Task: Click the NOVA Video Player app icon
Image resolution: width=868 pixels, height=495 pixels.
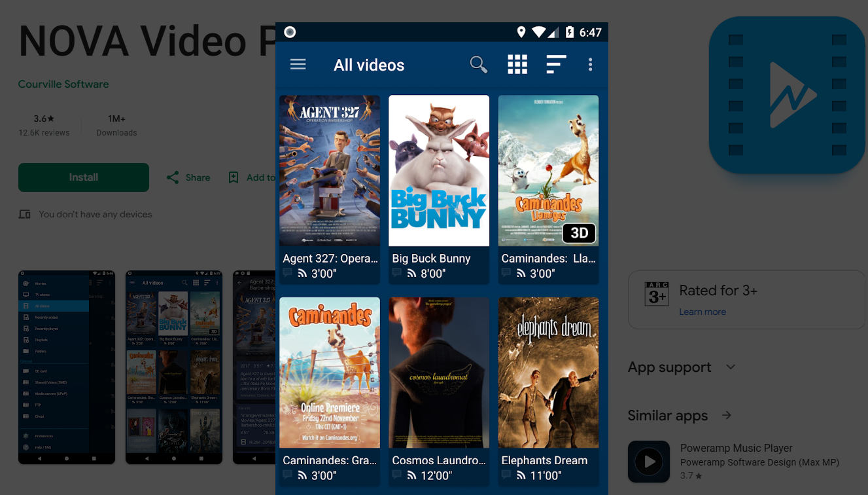Action: (x=788, y=95)
